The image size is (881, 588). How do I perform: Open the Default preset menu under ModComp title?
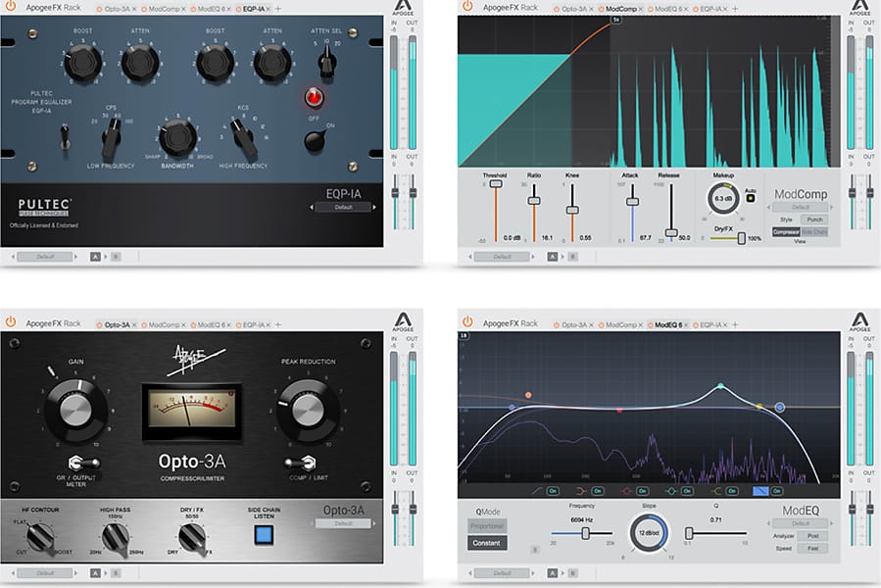[800, 208]
